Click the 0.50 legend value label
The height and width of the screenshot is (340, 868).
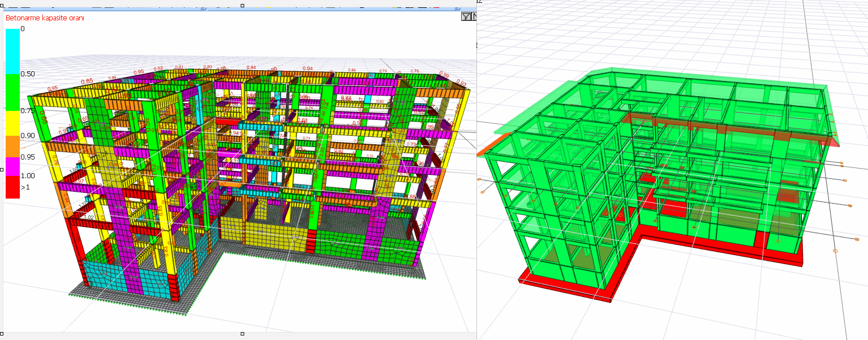click(x=28, y=74)
